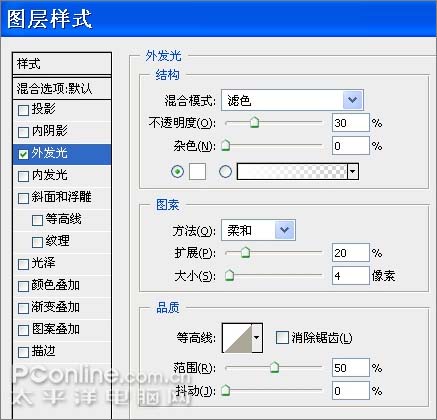This screenshot has width=437, height=420.
Task: Click the size (大小) value field
Action: [x=350, y=276]
